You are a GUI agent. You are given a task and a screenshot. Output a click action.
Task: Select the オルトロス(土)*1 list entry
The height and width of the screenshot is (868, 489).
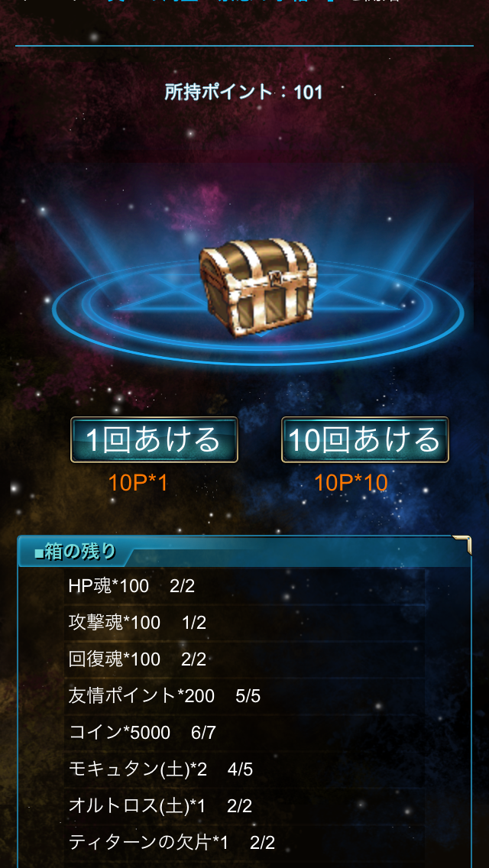click(244, 805)
